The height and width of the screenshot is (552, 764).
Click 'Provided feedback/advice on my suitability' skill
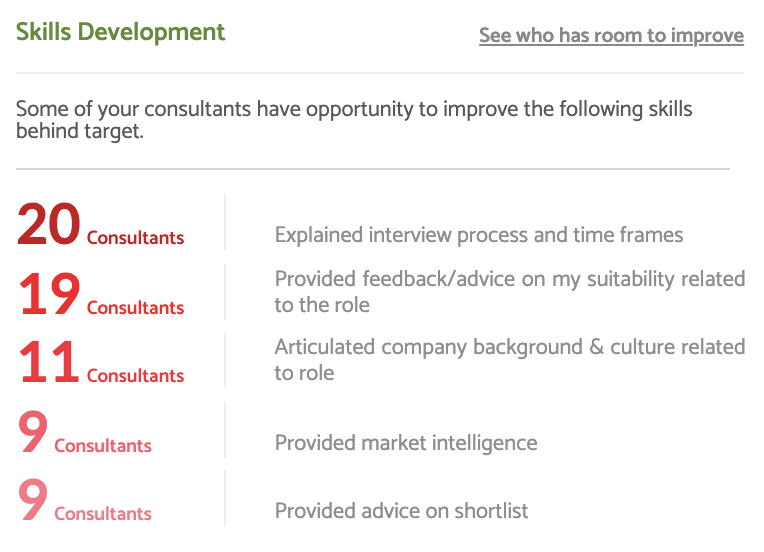pos(510,292)
